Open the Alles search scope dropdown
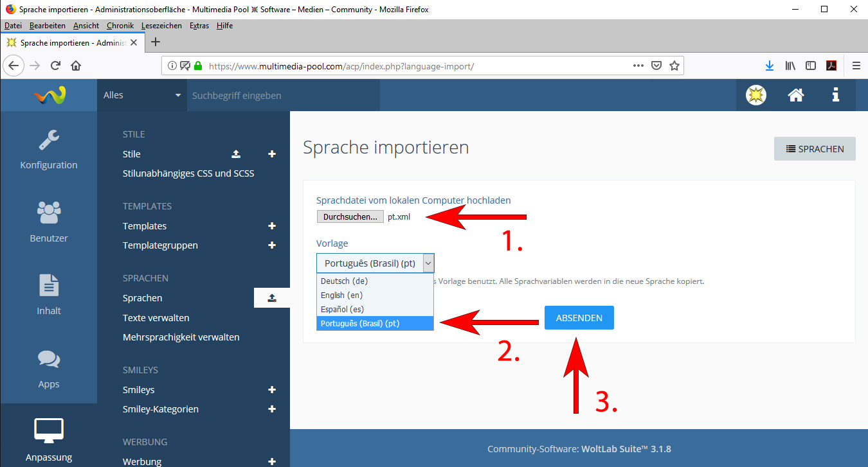 [142, 95]
